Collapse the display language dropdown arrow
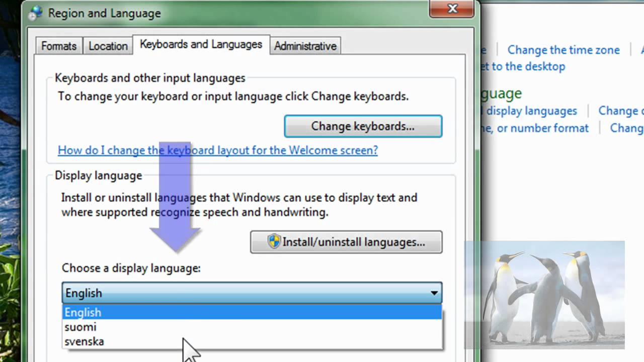644x362 pixels. pyautogui.click(x=434, y=293)
